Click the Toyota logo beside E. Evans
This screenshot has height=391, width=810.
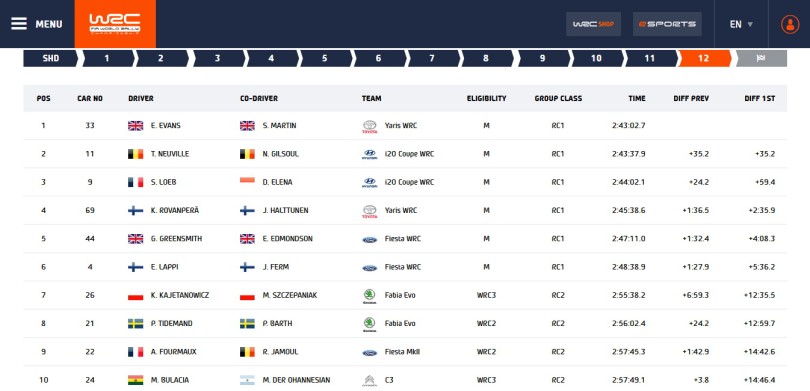(369, 127)
